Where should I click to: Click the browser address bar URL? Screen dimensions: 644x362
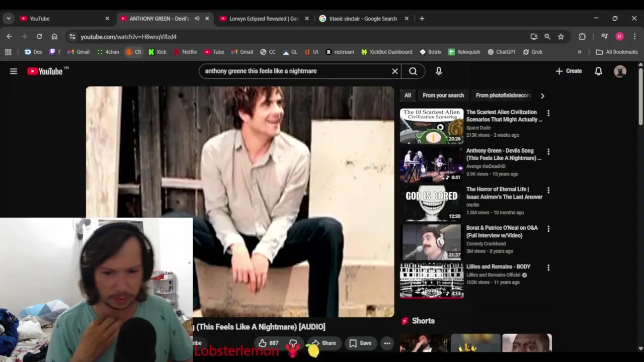click(x=128, y=37)
